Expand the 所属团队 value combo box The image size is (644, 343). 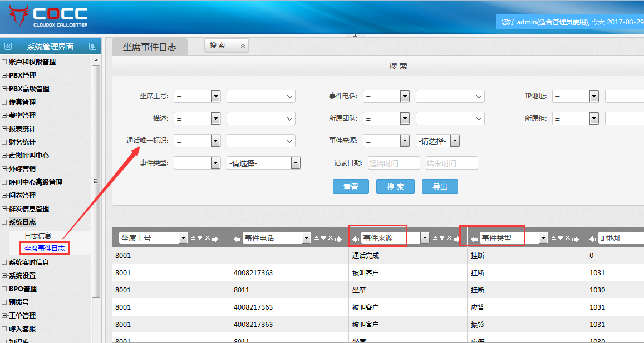tap(479, 118)
